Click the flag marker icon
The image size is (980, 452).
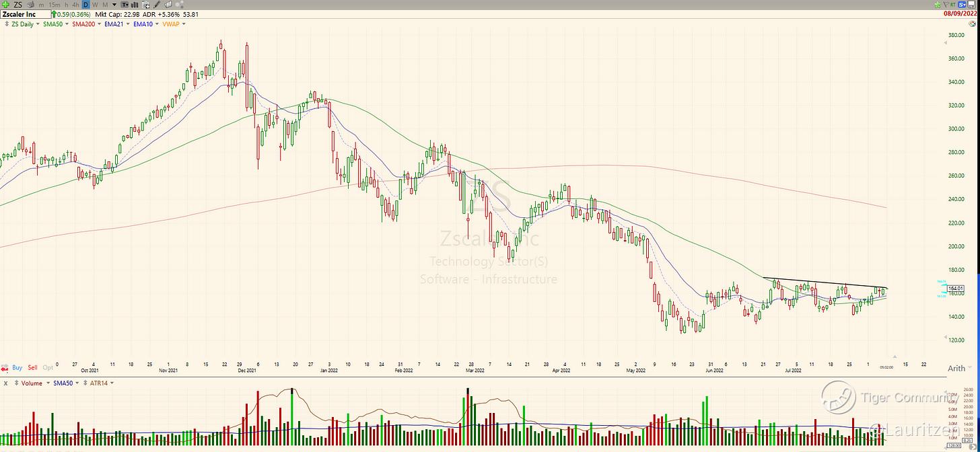(x=946, y=5)
